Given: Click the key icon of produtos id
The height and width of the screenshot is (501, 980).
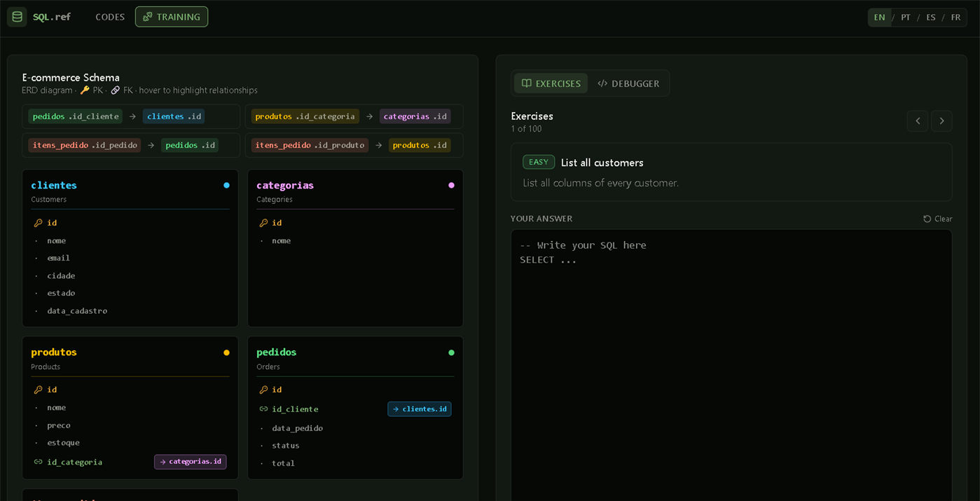Looking at the screenshot, I should click(x=38, y=390).
